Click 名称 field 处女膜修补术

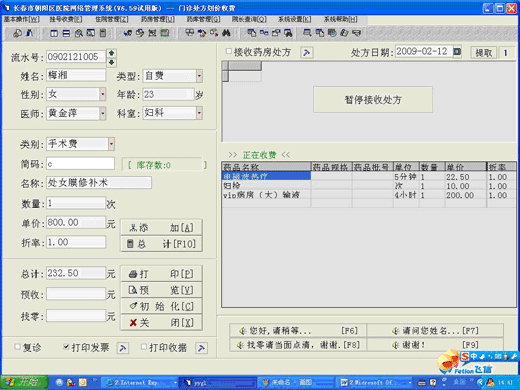99,183
